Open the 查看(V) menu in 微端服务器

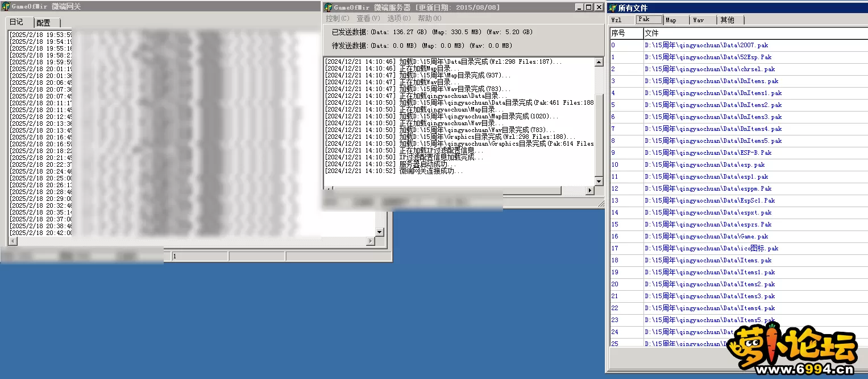click(x=368, y=19)
